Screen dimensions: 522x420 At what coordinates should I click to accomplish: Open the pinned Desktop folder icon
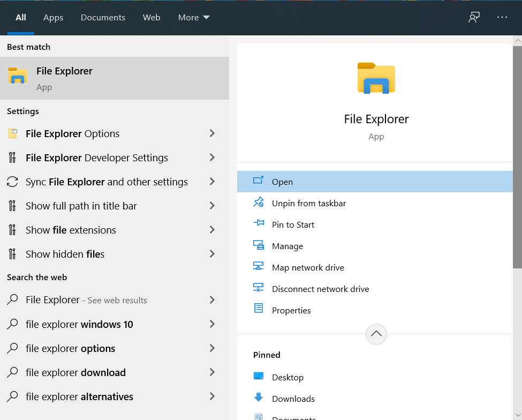point(259,377)
